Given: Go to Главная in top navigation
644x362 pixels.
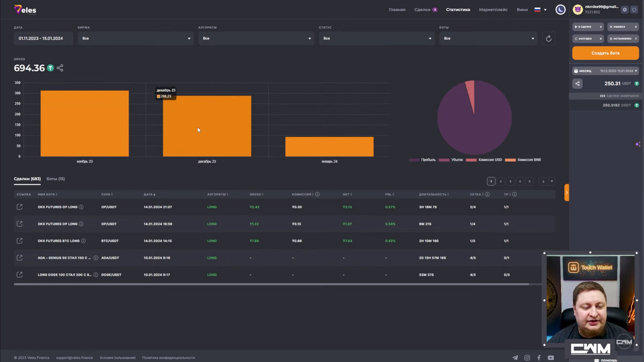Looking at the screenshot, I should pyautogui.click(x=397, y=10).
